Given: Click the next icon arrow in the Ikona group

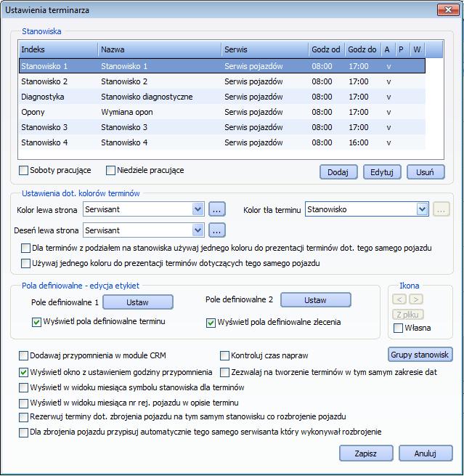Looking at the screenshot, I should click(x=416, y=299).
